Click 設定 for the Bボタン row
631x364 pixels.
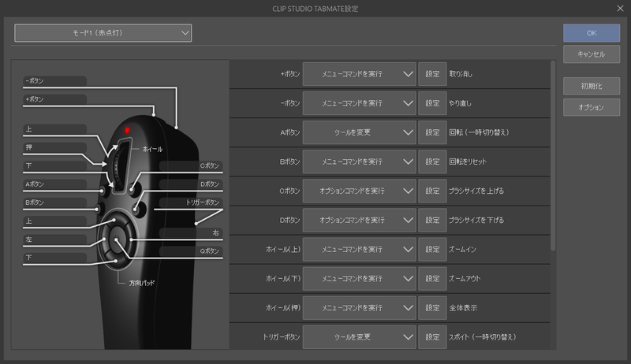[432, 162]
